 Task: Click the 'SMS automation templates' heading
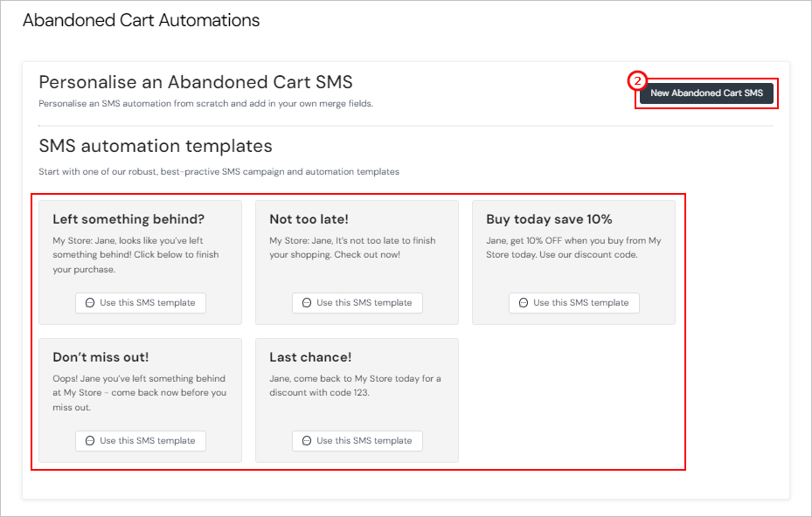156,146
